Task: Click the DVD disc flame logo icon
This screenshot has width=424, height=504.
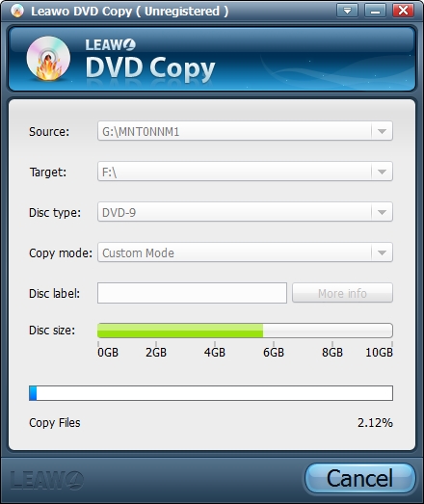Action: pos(48,59)
